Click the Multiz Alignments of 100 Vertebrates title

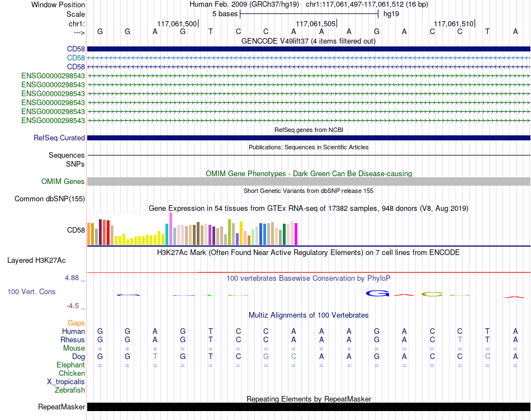309,315
